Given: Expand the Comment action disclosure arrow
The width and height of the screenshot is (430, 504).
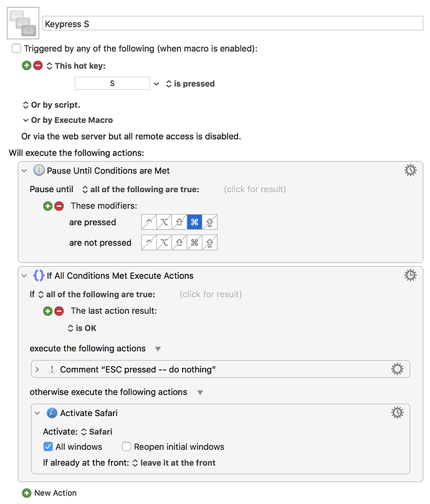Looking at the screenshot, I should click(x=37, y=369).
